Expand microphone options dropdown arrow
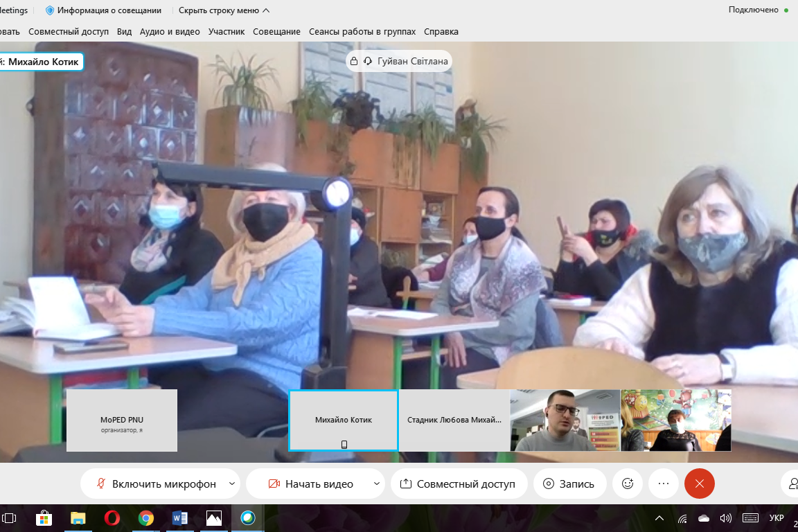This screenshot has width=798, height=532. (232, 484)
